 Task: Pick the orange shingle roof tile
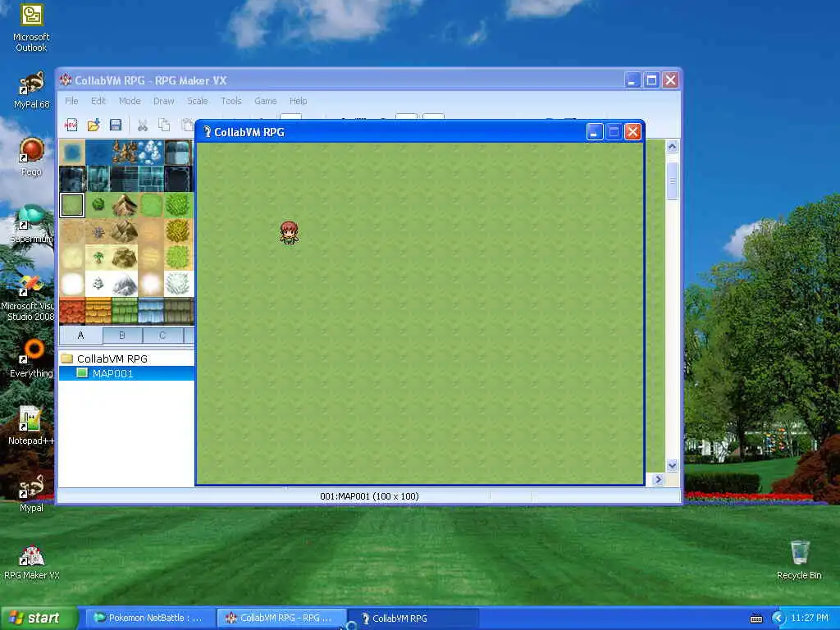point(98,311)
